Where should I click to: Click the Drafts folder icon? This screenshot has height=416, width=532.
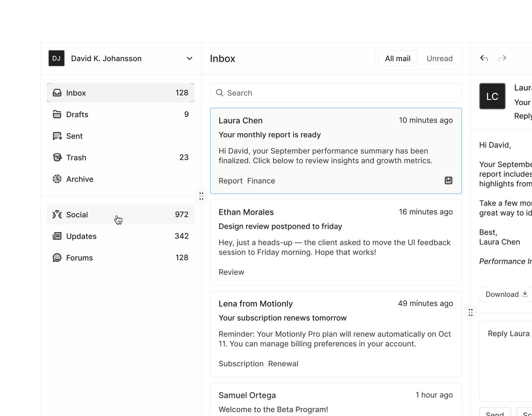tap(57, 114)
